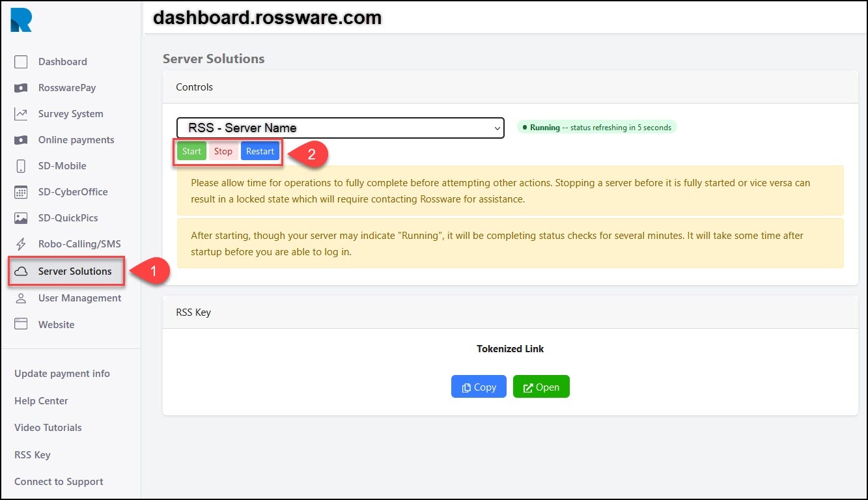Click the 'After starting' status checks notice
Image resolution: width=868 pixels, height=500 pixels.
click(x=510, y=243)
